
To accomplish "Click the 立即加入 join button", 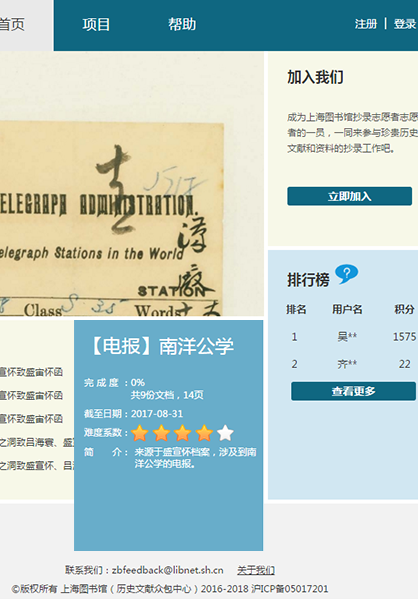I will pos(350,196).
